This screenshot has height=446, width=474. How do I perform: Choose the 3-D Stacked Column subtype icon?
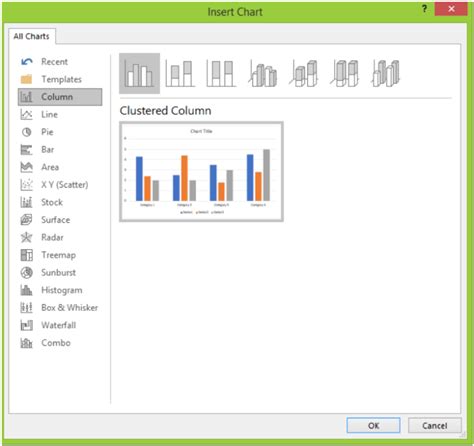point(304,73)
